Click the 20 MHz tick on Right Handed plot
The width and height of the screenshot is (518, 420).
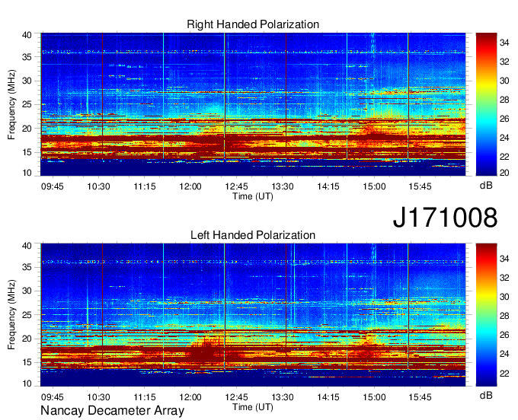(27, 129)
